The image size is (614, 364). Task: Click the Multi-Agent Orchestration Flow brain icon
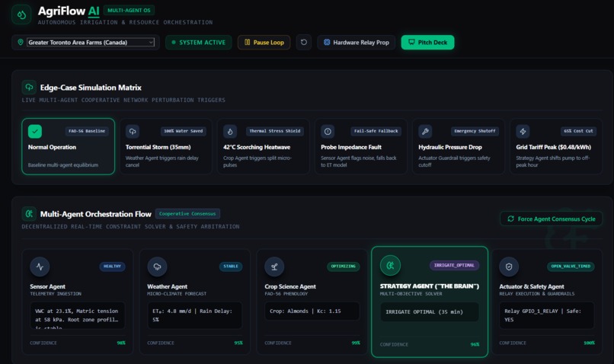pyautogui.click(x=30, y=214)
